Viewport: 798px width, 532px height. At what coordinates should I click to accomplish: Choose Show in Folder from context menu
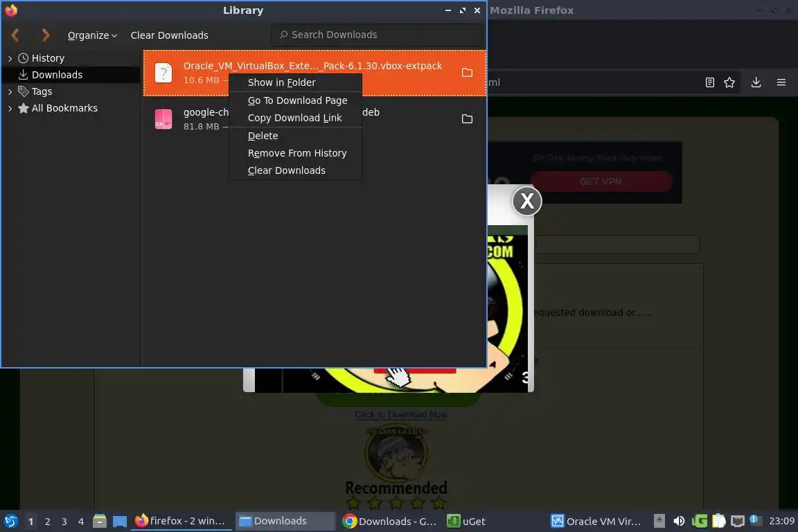(x=295, y=82)
